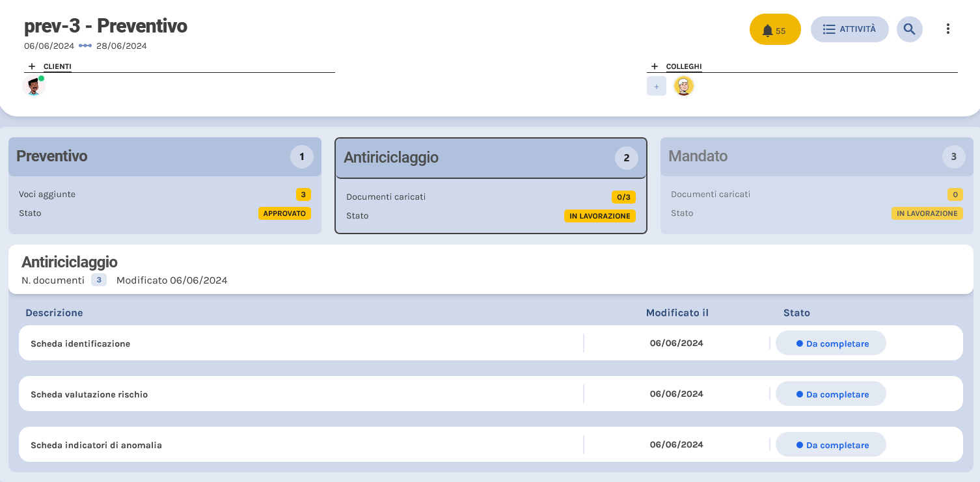Image resolution: width=980 pixels, height=482 pixels.
Task: Click the plus icon beside Clienti
Action: pyautogui.click(x=32, y=66)
